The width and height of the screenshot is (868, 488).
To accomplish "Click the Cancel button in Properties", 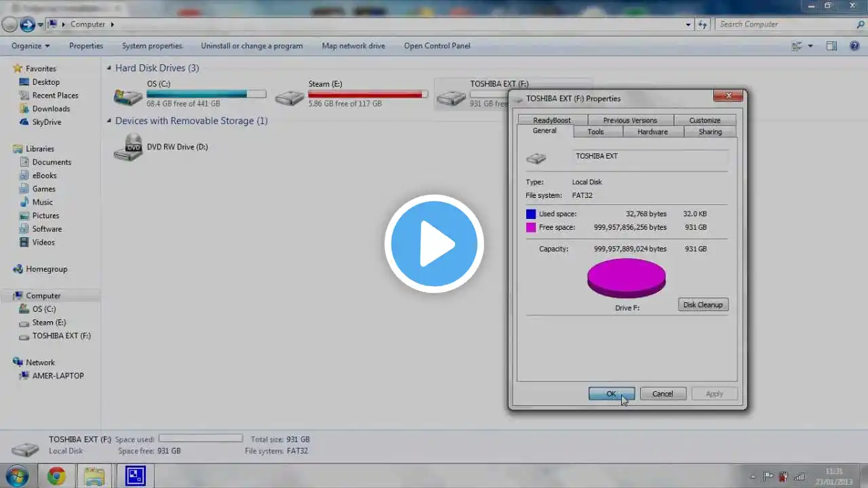I will coord(663,393).
